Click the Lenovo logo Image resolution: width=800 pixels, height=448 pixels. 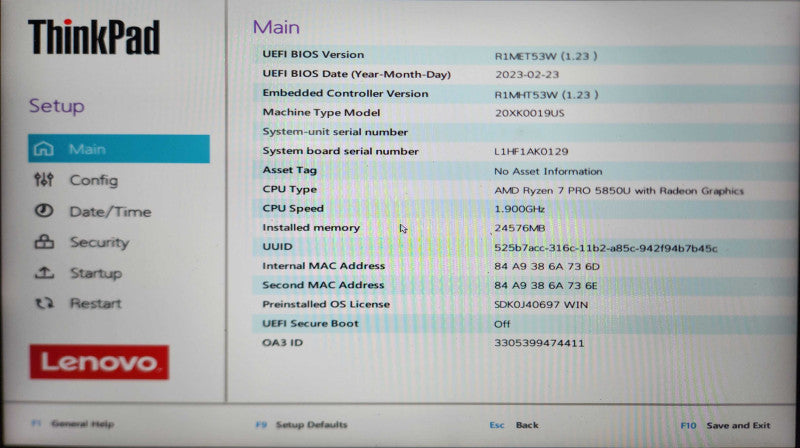[x=99, y=362]
